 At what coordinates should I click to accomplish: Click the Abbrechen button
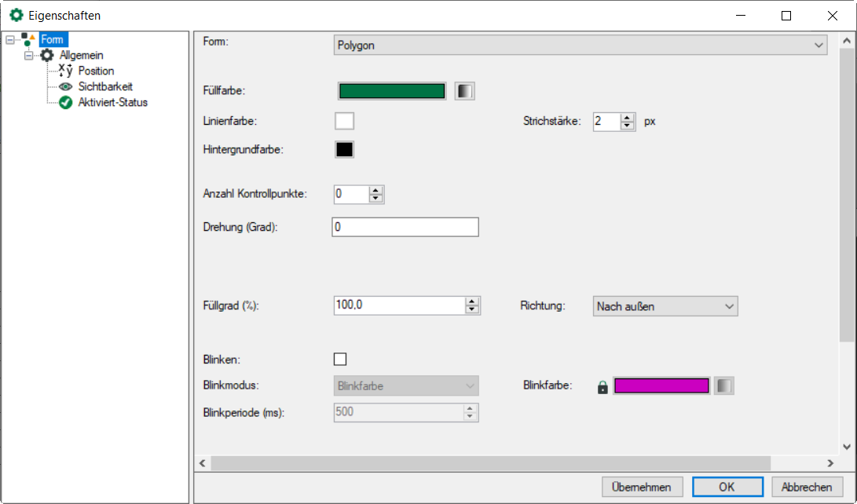coord(807,487)
